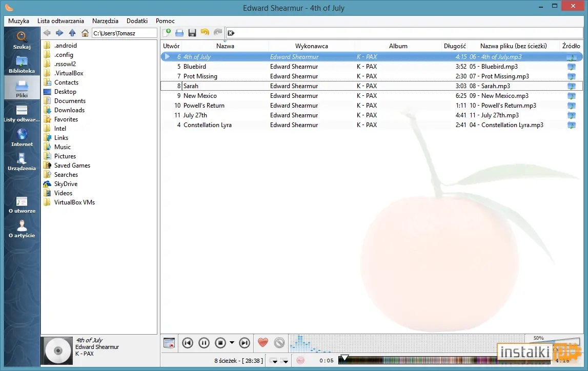Image resolution: width=588 pixels, height=371 pixels.
Task: Select the Pliki files panel
Action: (x=22, y=89)
